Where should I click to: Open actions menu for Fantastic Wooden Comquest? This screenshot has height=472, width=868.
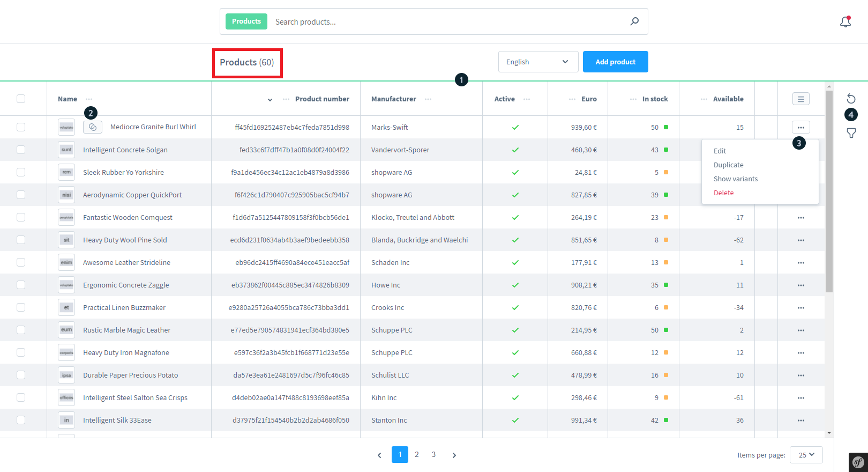pyautogui.click(x=801, y=218)
